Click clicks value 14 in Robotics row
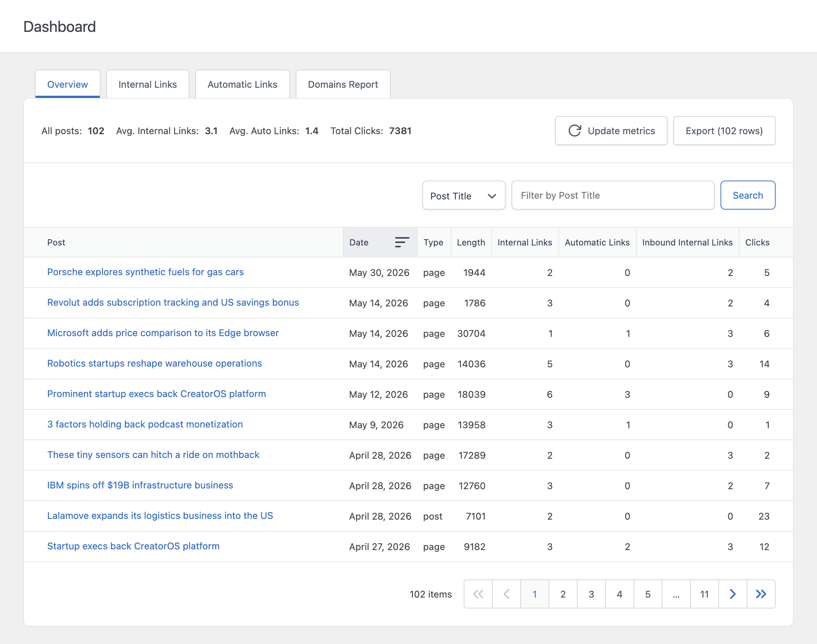 click(764, 364)
